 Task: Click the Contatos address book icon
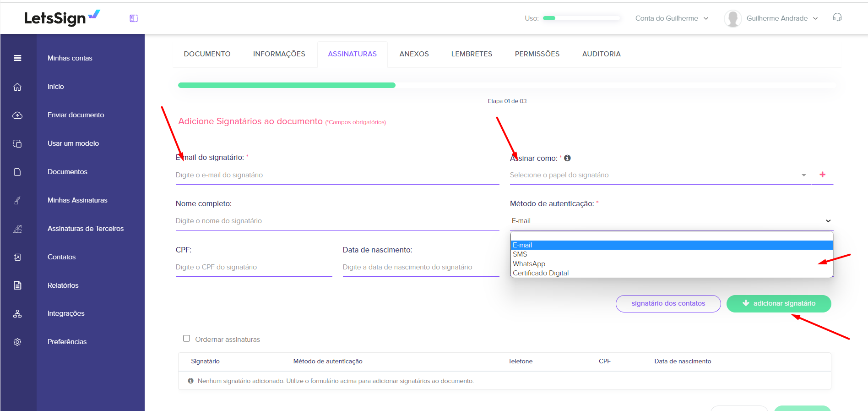coord(17,257)
